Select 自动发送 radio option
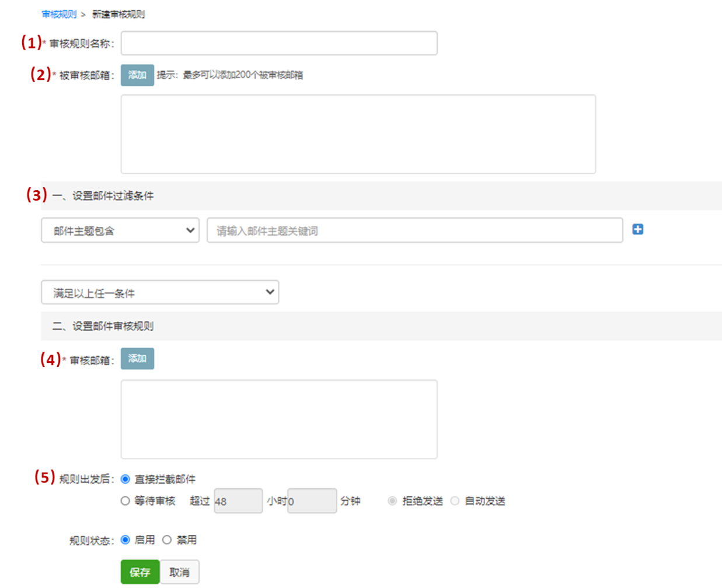Image resolution: width=722 pixels, height=588 pixels. click(x=455, y=501)
